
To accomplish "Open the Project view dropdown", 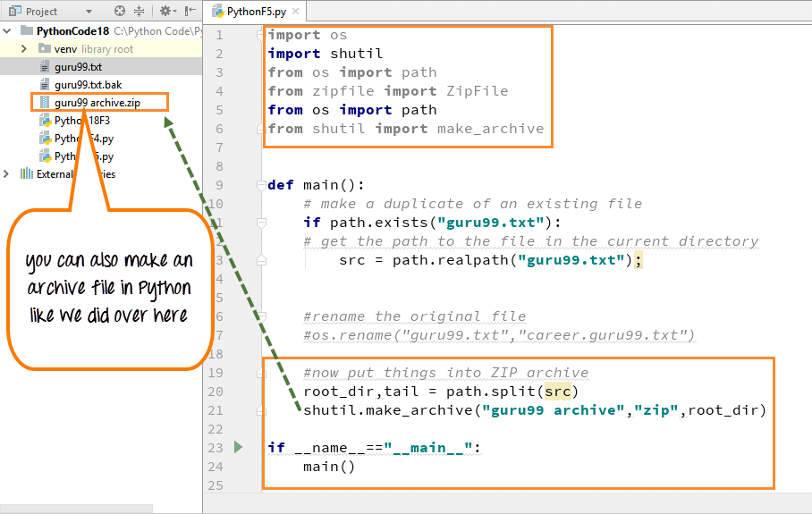I will click(x=88, y=12).
